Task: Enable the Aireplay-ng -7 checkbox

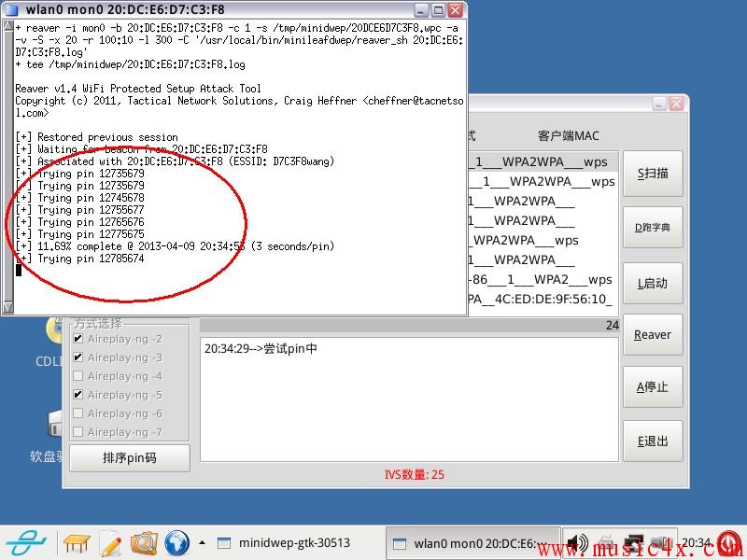Action: point(78,431)
